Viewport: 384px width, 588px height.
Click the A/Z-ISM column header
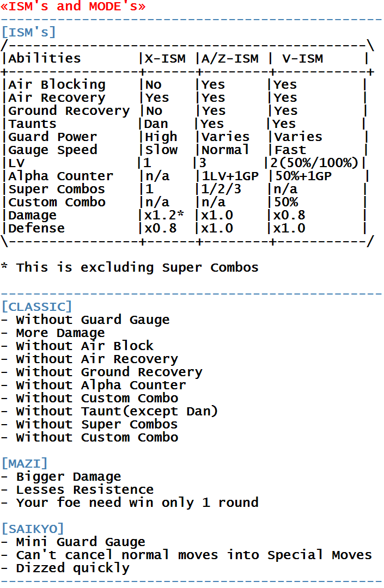pos(230,58)
